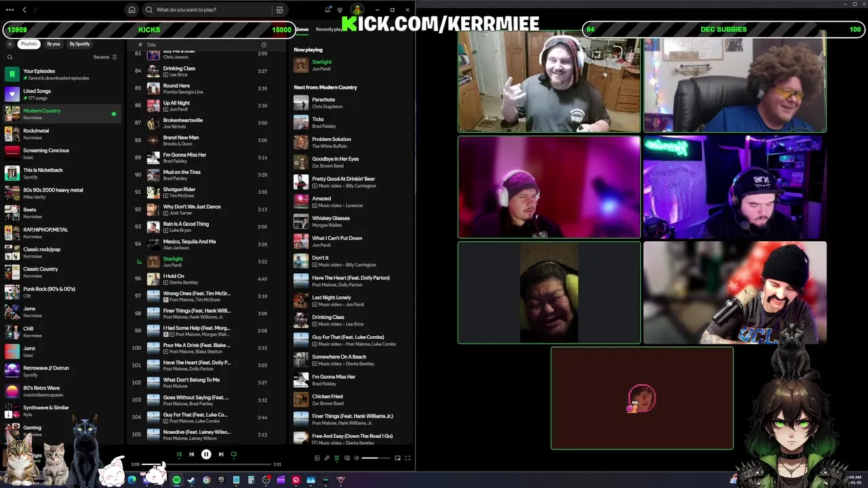Select track 88 Brand New Man
868x488 pixels.
click(207, 140)
